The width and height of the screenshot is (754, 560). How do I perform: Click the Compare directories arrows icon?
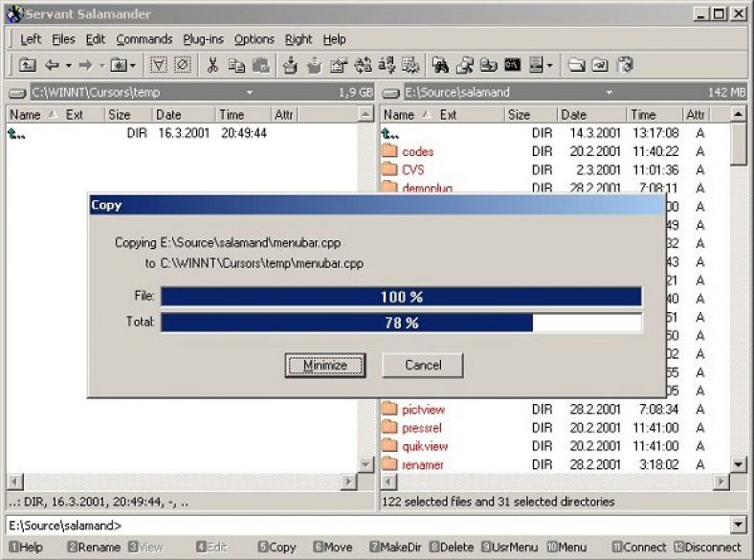pyautogui.click(x=363, y=65)
